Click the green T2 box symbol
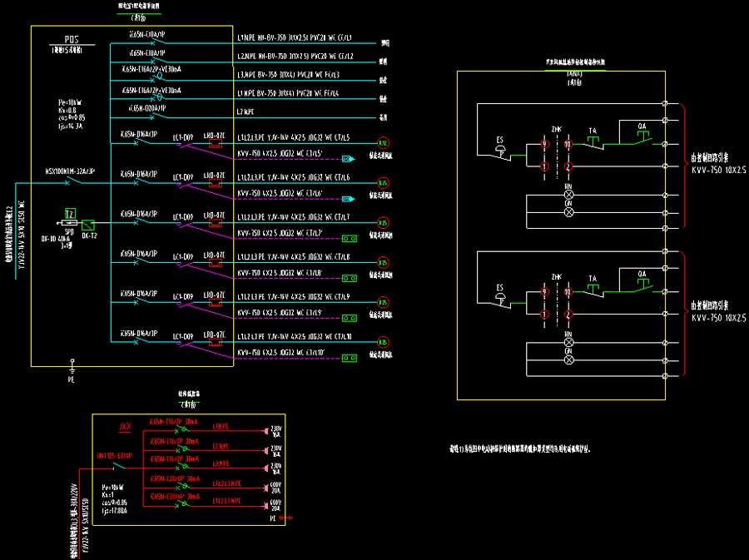The image size is (749, 560). click(71, 214)
